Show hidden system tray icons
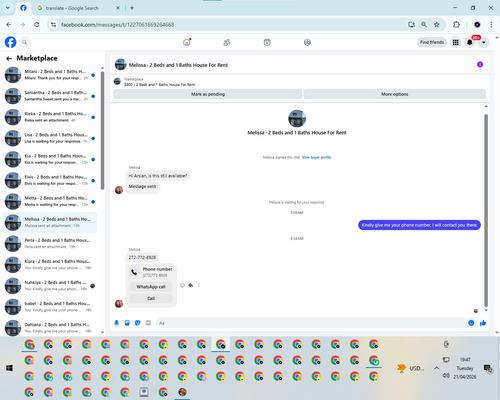500x400 pixels. [436, 368]
